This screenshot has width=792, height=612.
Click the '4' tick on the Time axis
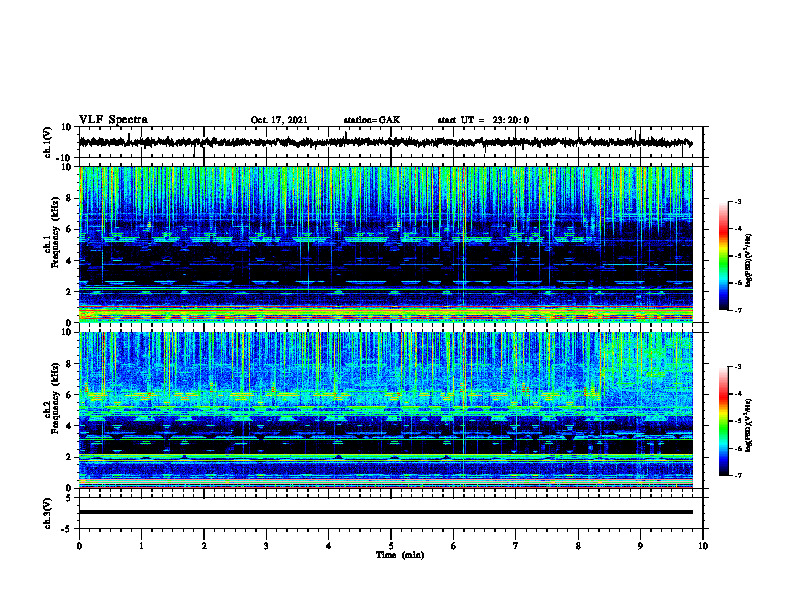(x=329, y=546)
